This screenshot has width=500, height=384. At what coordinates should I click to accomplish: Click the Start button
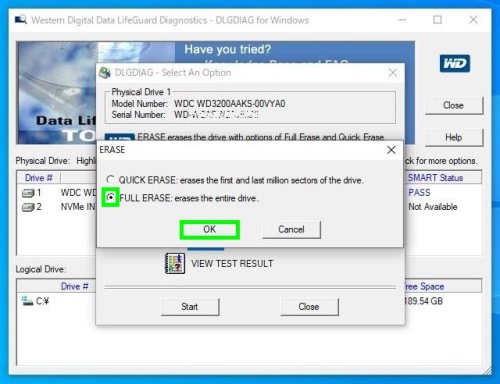coord(190,307)
